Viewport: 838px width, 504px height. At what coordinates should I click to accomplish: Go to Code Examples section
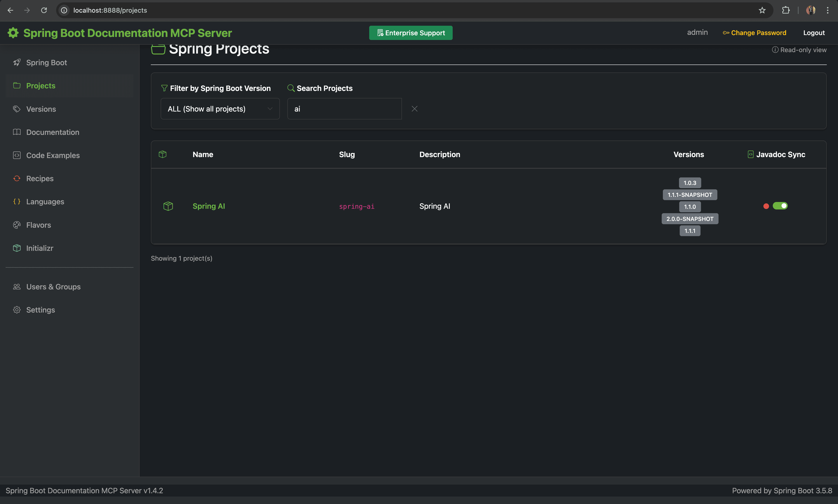click(x=53, y=155)
